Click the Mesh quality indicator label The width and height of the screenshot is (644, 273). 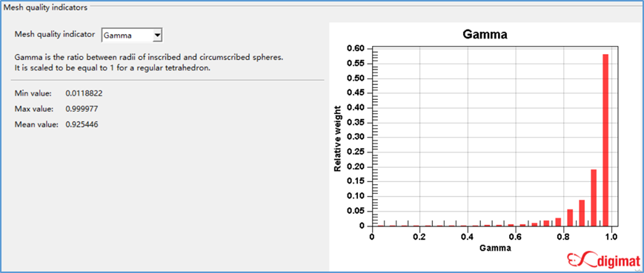(55, 35)
